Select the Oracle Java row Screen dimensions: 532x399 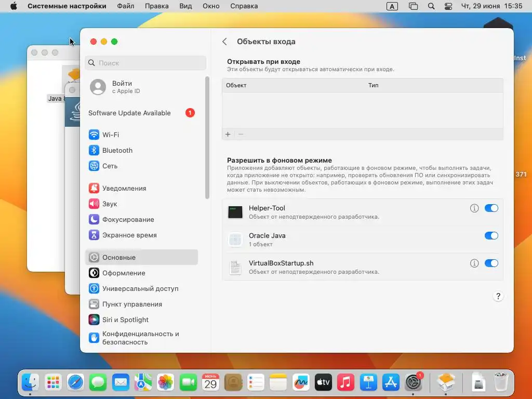pyautogui.click(x=362, y=240)
